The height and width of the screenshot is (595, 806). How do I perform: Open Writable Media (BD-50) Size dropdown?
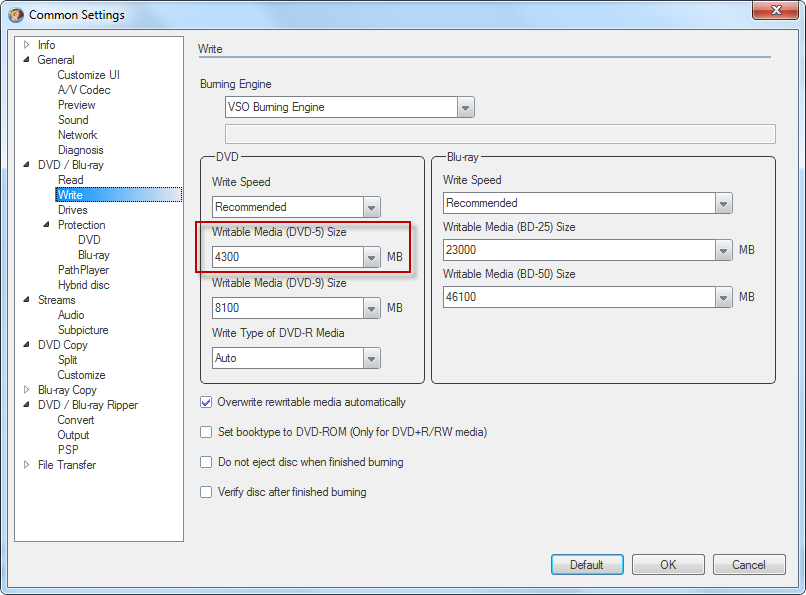click(724, 297)
